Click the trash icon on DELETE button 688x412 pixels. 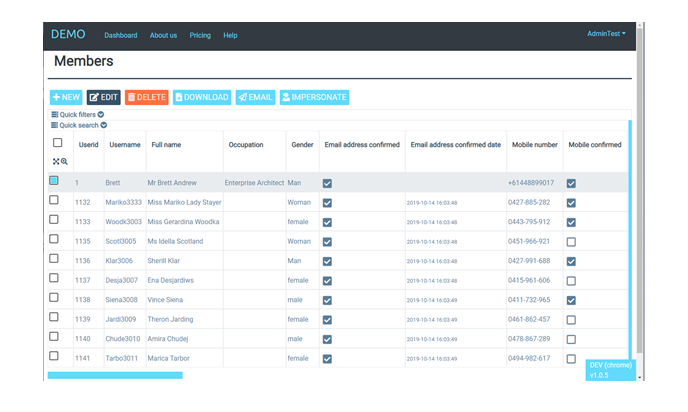pos(131,97)
